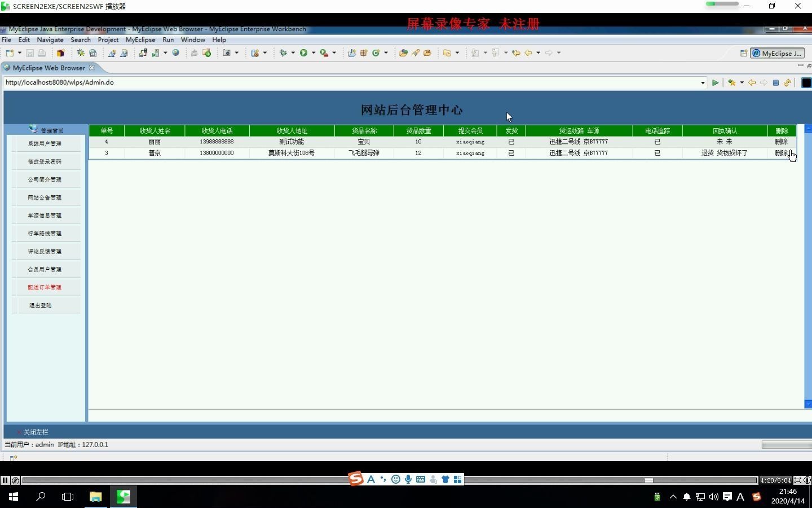
Task: Click the Last Edit Location toolbar arrow
Action: [x=515, y=53]
